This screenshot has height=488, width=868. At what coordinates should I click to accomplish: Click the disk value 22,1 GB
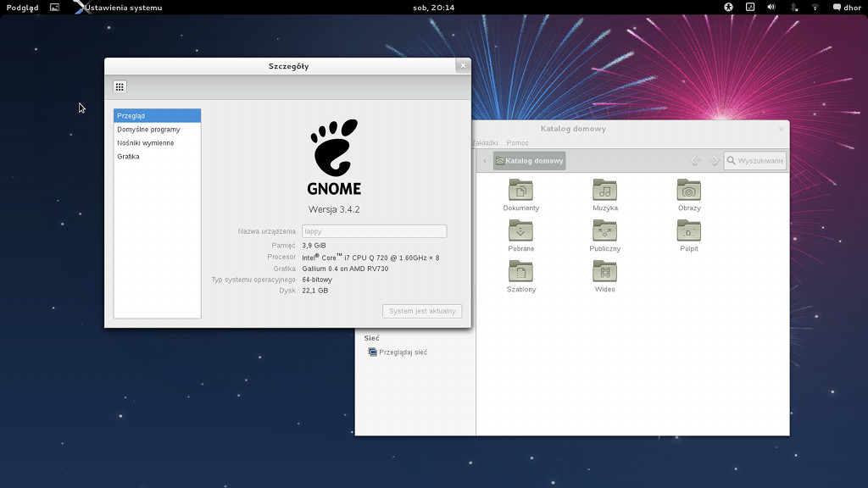coord(315,291)
